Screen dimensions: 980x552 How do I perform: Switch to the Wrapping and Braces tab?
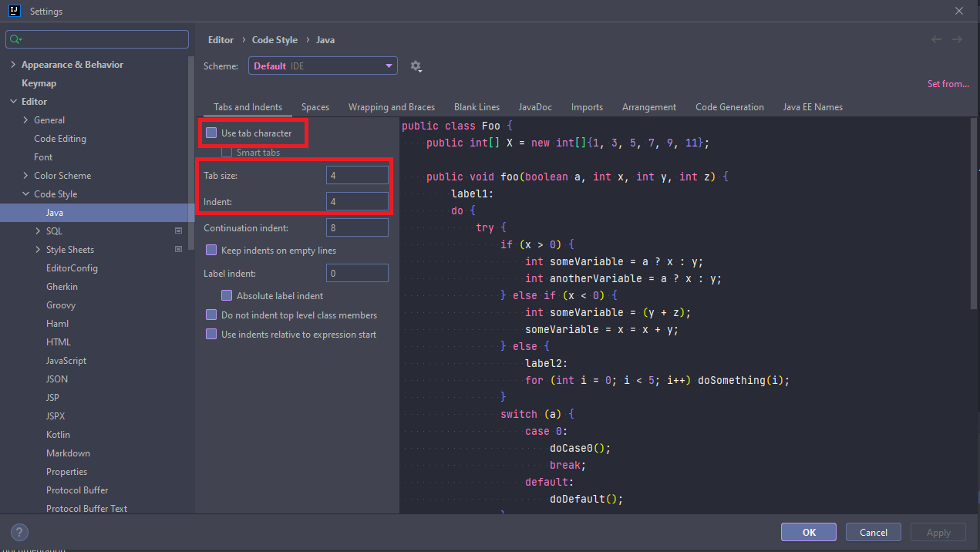391,107
